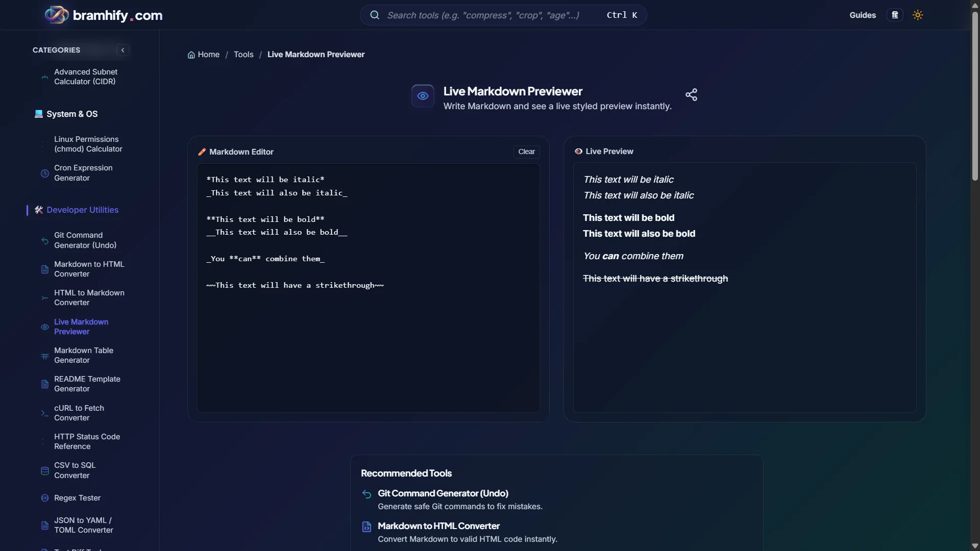The image size is (980, 551).
Task: Click the Ctrl K shortcut hint
Action: pyautogui.click(x=622, y=15)
